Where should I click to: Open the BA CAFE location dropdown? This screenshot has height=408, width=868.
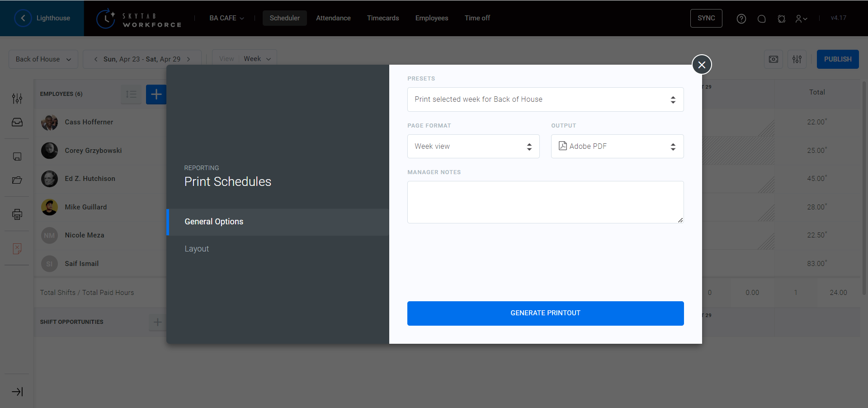[x=226, y=18]
